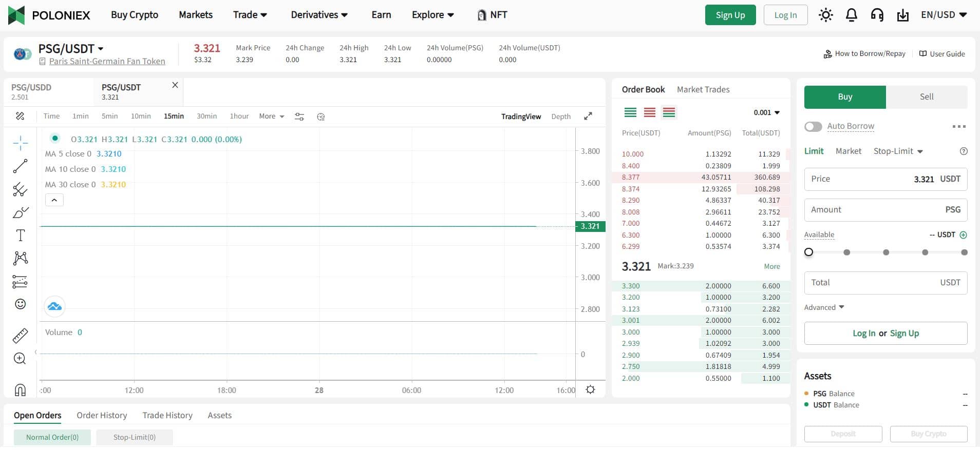Change order book 0.001 precision
980x450 pixels.
coord(767,112)
